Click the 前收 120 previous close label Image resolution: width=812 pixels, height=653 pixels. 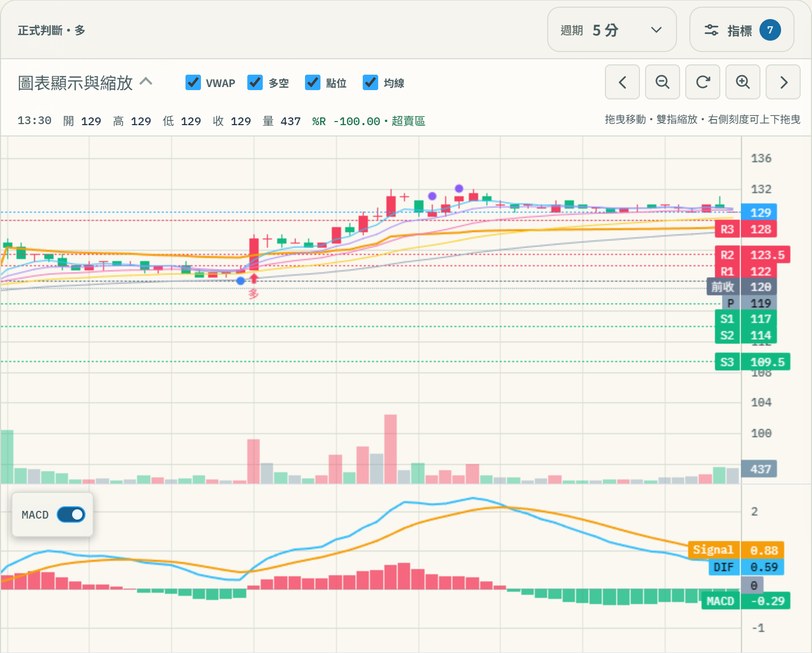(742, 286)
